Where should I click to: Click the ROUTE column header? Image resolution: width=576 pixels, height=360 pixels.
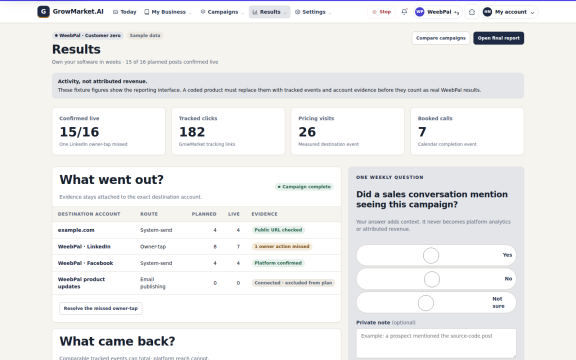point(149,214)
